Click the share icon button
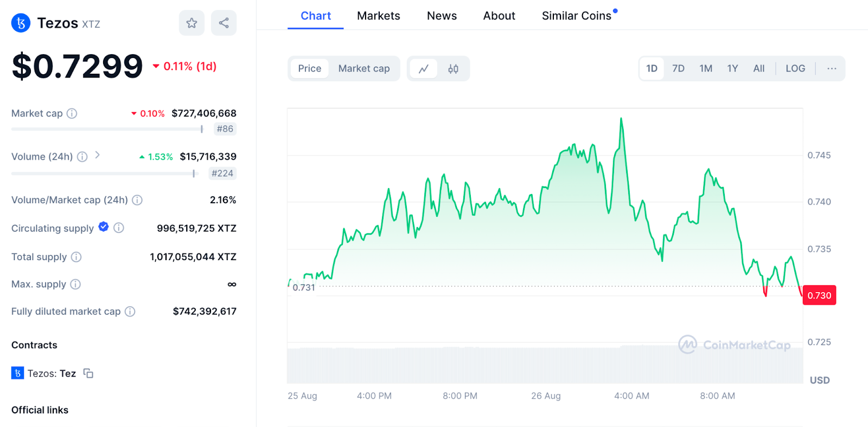Viewport: 868px width, 427px height. click(224, 23)
